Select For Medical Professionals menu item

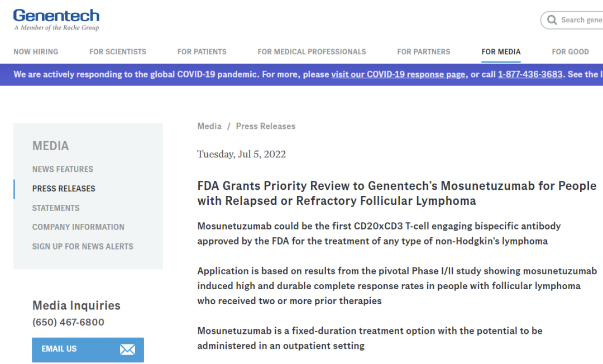pyautogui.click(x=312, y=52)
